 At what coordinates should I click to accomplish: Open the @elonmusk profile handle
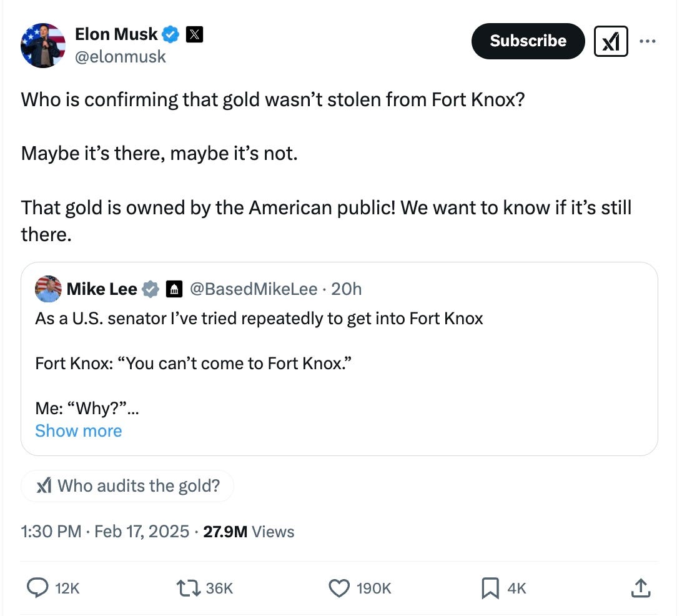(120, 56)
